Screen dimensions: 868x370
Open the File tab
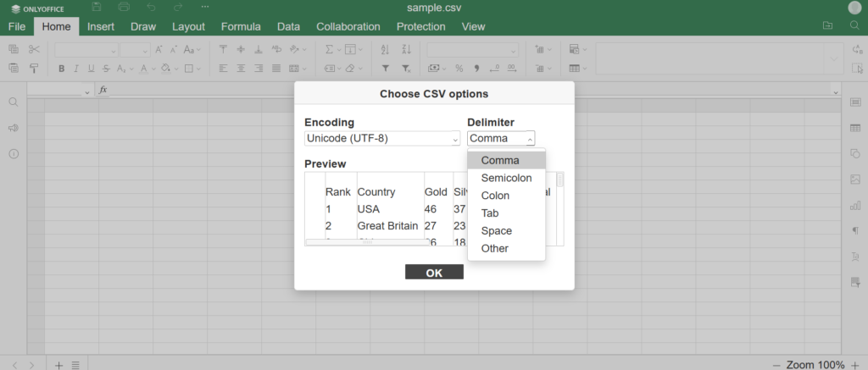click(x=16, y=27)
